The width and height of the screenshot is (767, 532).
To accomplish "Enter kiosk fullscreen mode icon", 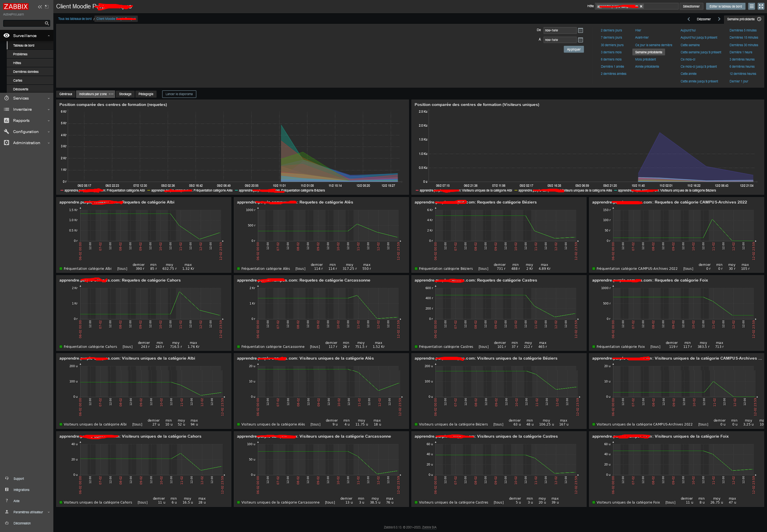I will click(761, 6).
